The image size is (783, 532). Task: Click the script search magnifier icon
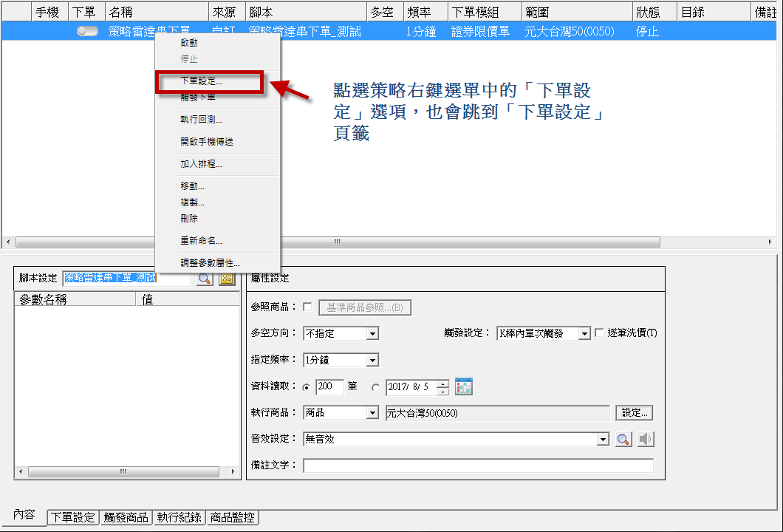click(204, 278)
